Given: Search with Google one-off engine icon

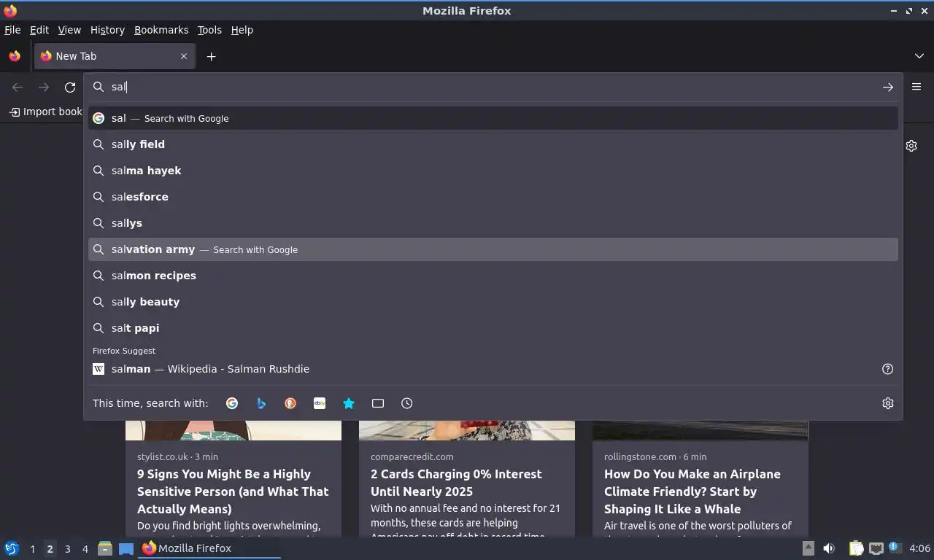Looking at the screenshot, I should pyautogui.click(x=232, y=403).
